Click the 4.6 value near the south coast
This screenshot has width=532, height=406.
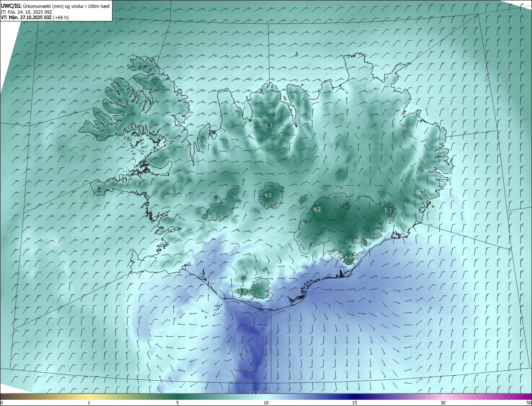[348, 257]
